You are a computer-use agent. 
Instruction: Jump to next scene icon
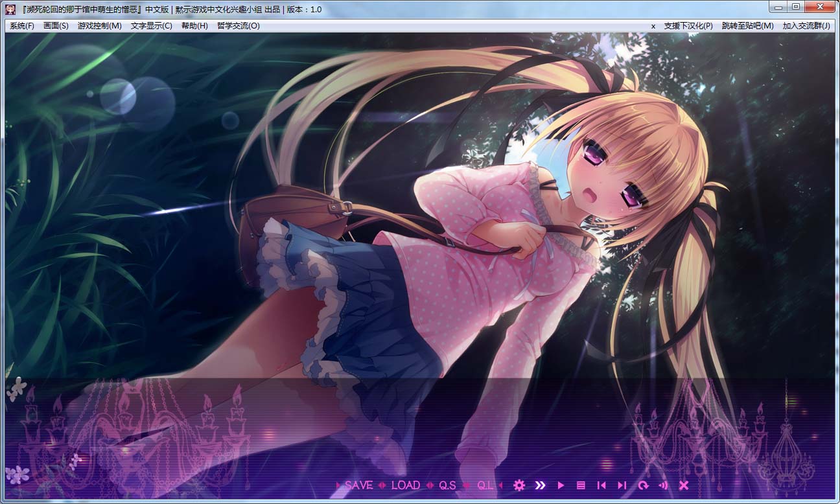point(622,485)
